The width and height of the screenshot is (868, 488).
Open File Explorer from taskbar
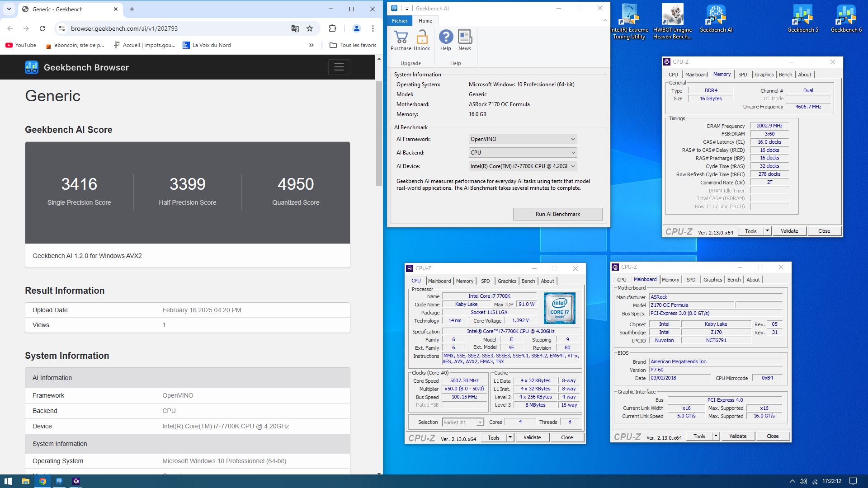pyautogui.click(x=25, y=481)
